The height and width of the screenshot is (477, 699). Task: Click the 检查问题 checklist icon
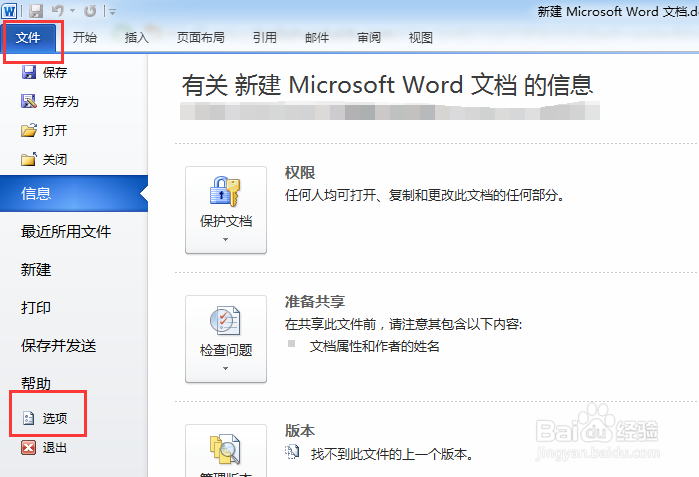(x=225, y=321)
